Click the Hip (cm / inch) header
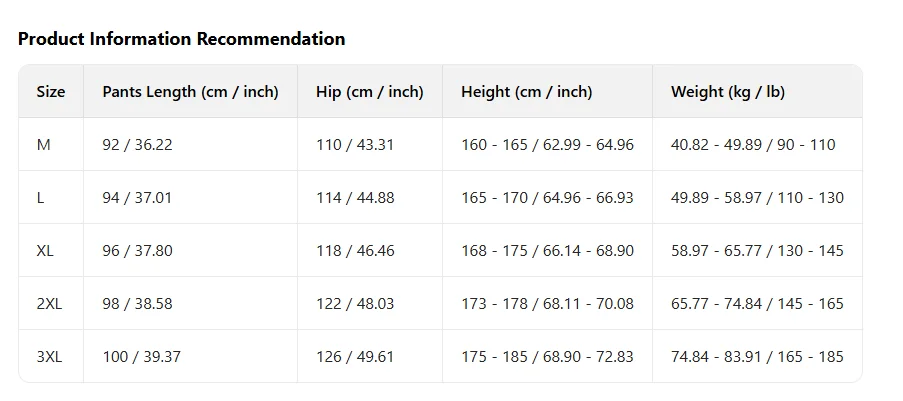The width and height of the screenshot is (903, 401). 369,92
